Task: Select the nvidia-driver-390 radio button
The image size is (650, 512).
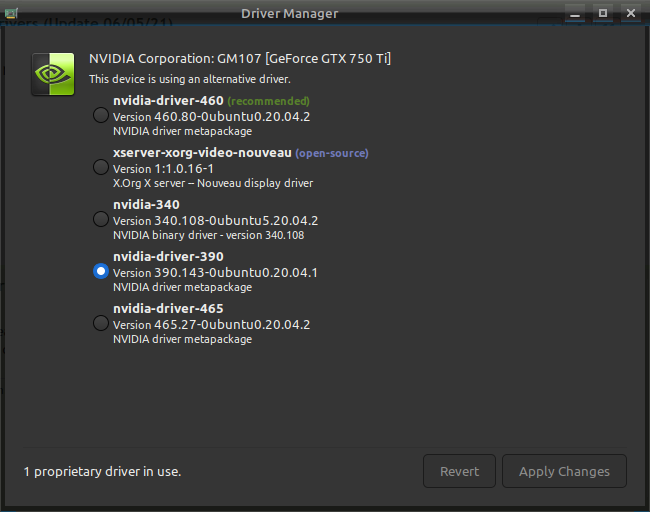Action: (101, 271)
